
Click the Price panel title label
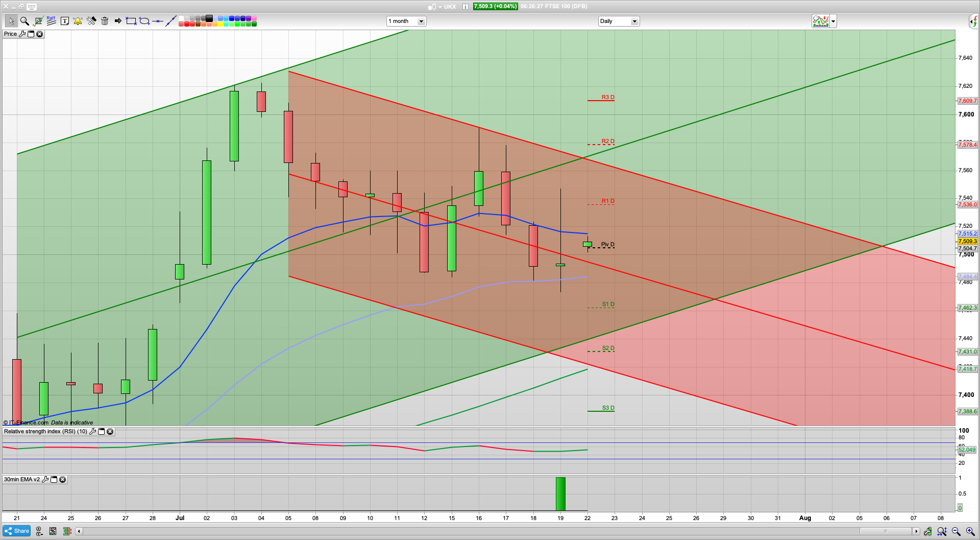(x=10, y=34)
